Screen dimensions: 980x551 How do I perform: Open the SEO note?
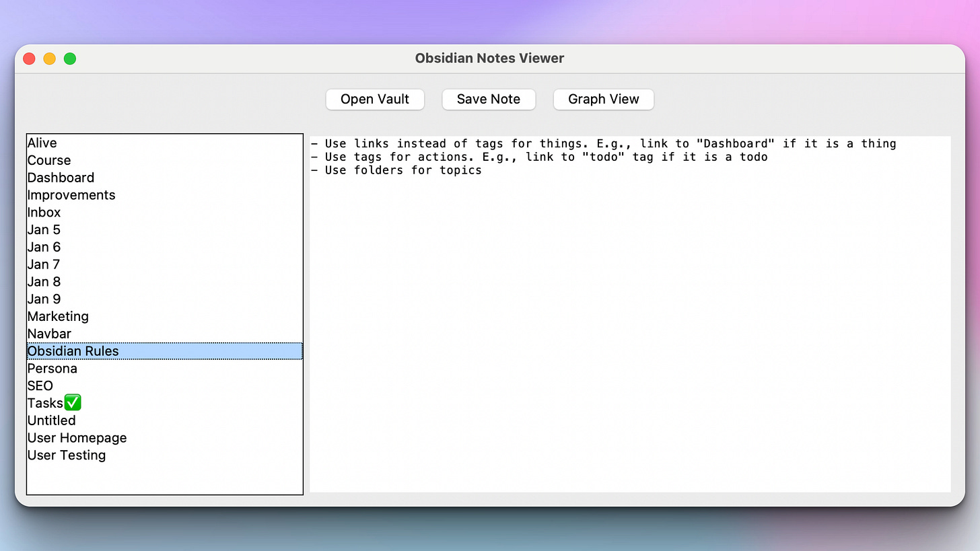(165, 386)
